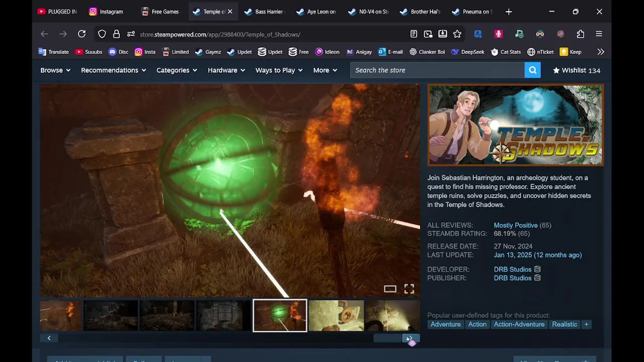Click the Temple of Shadows header artwork

click(515, 125)
